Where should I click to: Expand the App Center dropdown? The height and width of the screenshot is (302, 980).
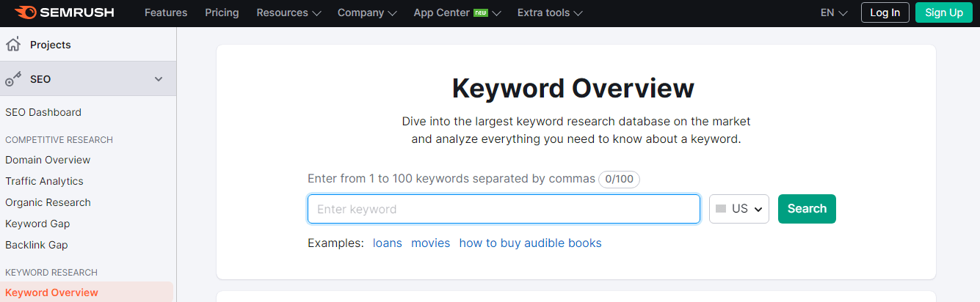pos(457,12)
